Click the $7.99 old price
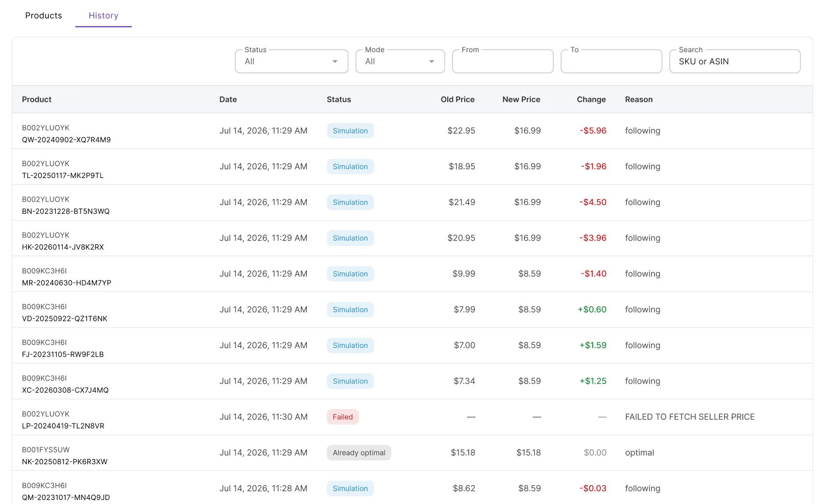This screenshot has width=825, height=504. pos(465,309)
